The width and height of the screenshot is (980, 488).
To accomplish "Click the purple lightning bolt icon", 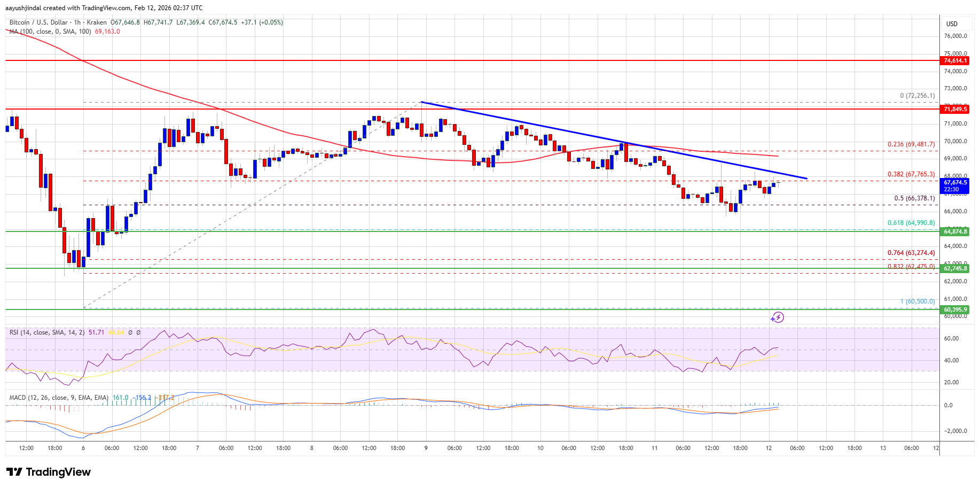I will coord(778,317).
